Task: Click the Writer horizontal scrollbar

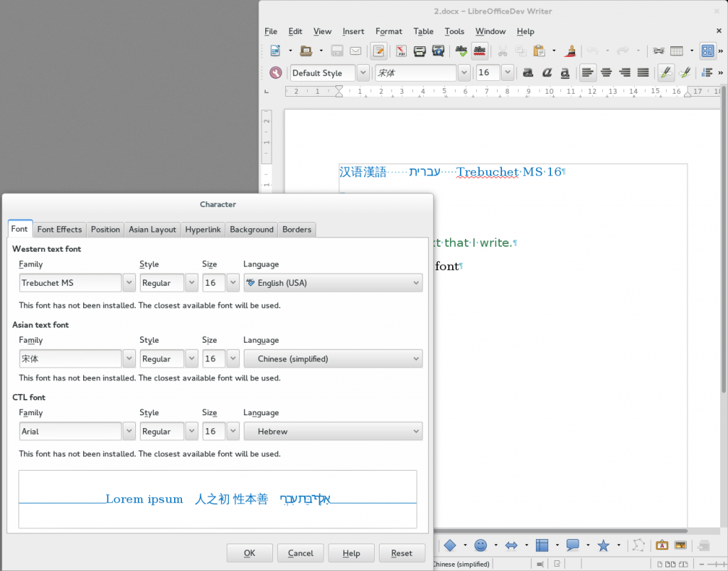Action: click(560, 530)
